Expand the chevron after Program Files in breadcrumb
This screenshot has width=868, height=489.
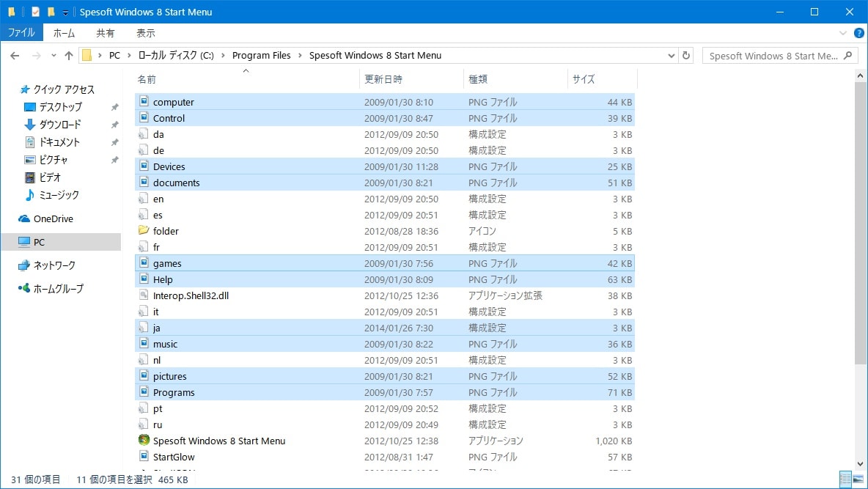pos(300,56)
